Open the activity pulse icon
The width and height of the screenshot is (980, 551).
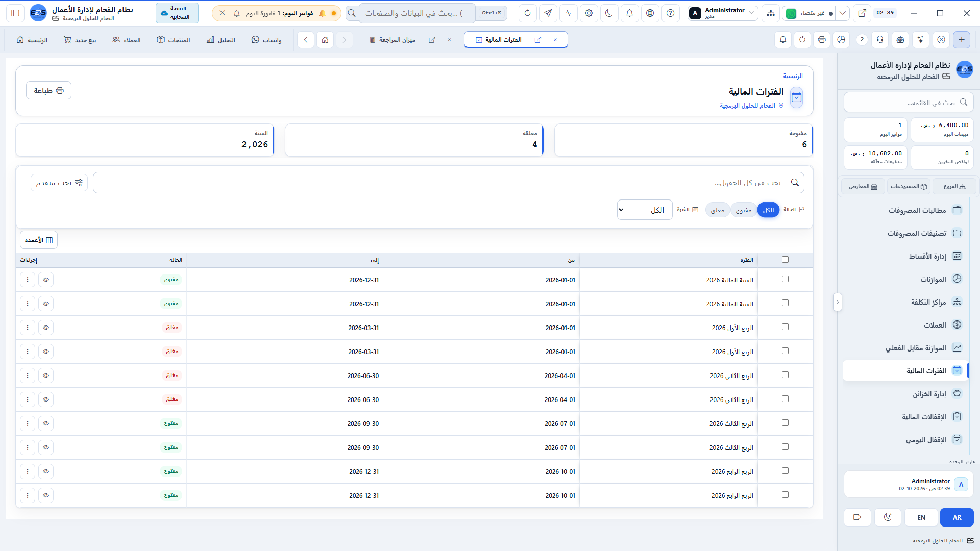coord(568,13)
